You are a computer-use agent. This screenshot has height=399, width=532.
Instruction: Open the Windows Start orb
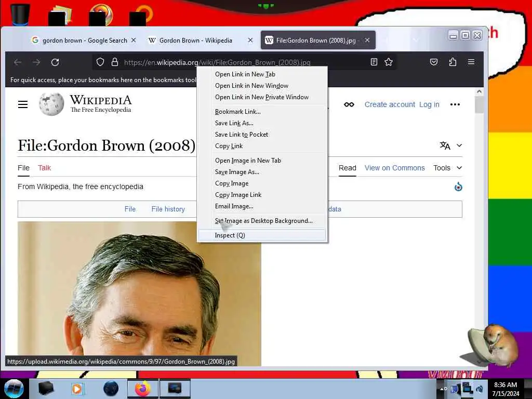point(14,389)
